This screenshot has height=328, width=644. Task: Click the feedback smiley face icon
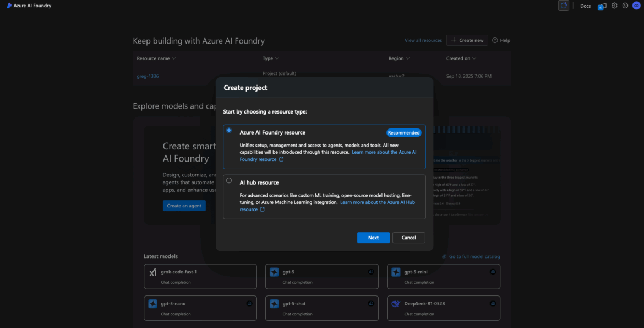[625, 6]
